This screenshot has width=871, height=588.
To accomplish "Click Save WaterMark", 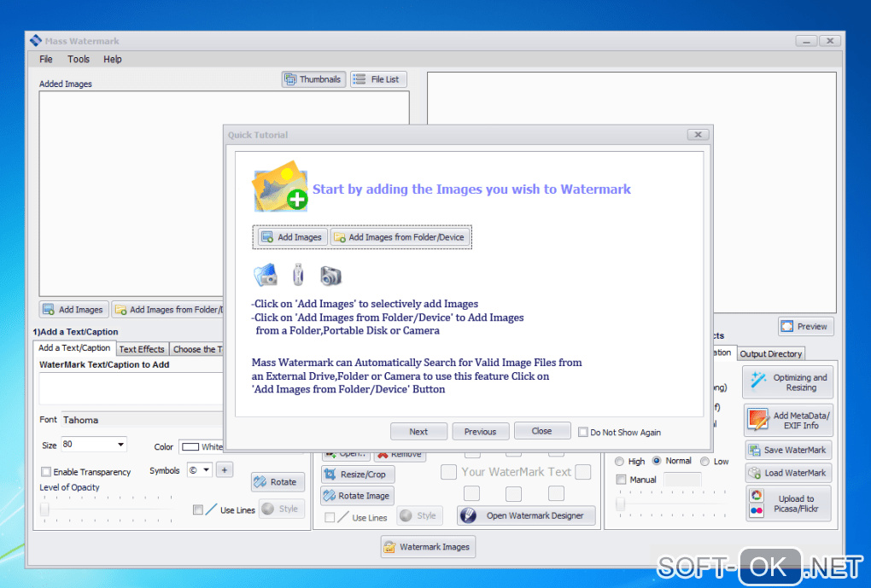I will tap(788, 450).
